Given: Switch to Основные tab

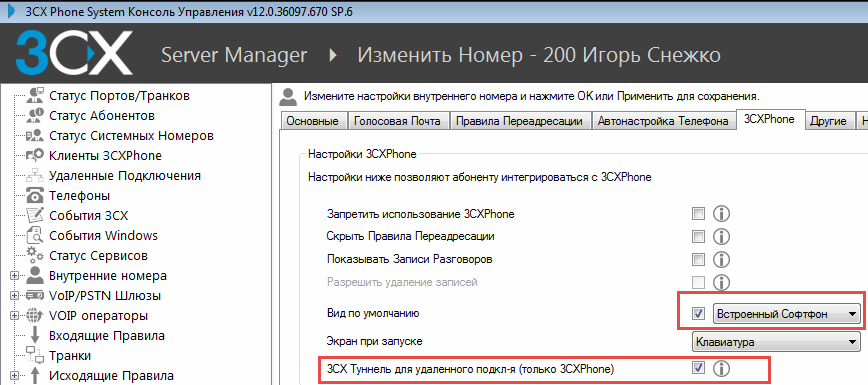Looking at the screenshot, I should [313, 121].
